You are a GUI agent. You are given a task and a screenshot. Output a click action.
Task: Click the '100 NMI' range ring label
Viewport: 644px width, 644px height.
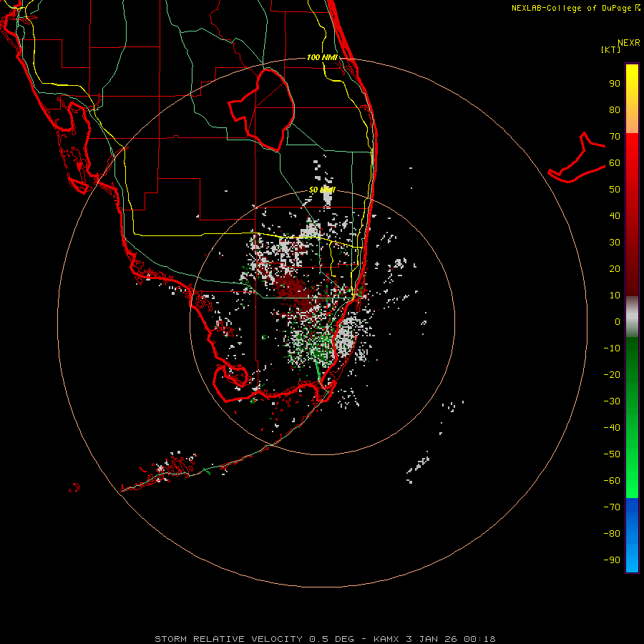click(x=322, y=57)
